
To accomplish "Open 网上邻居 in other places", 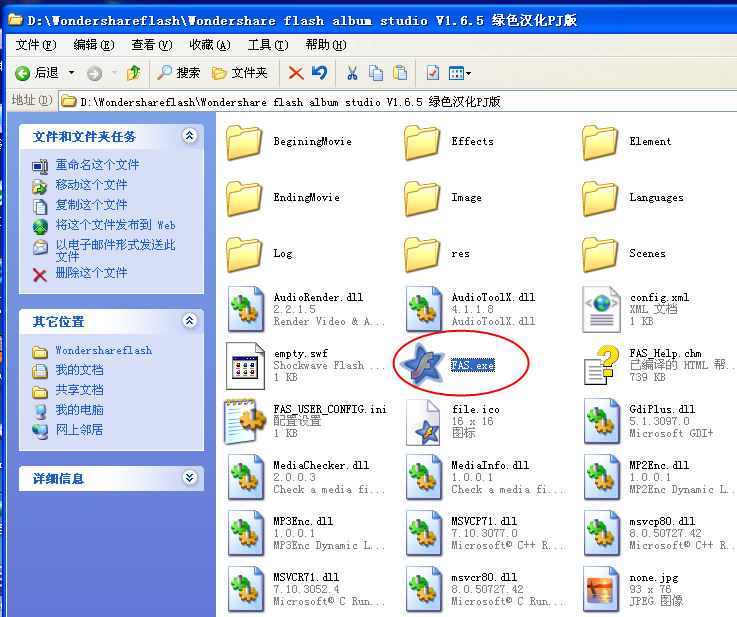I will pos(79,430).
